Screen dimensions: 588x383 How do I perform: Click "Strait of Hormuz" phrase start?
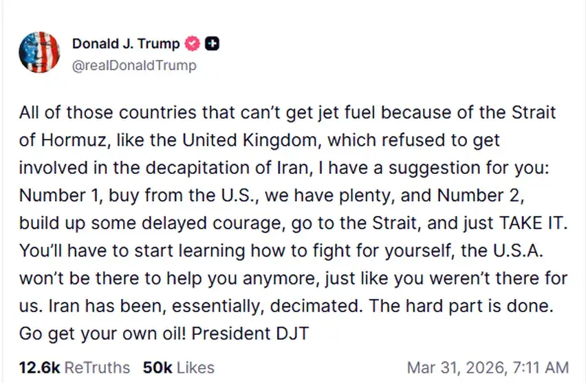point(536,112)
